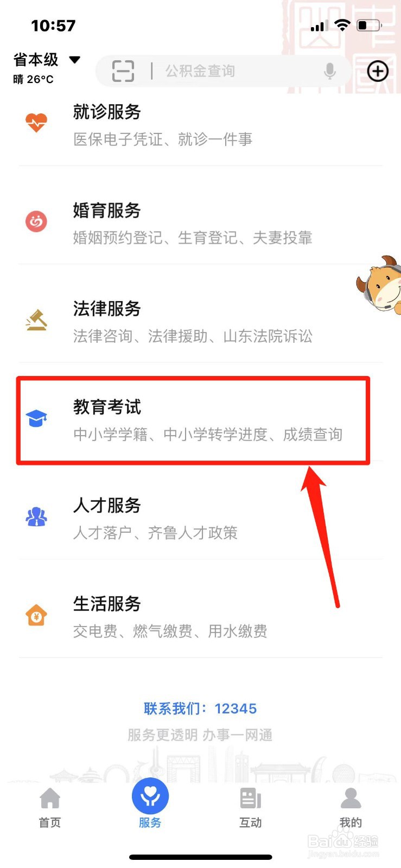Tap the red 婚育服务 icon

click(x=36, y=221)
